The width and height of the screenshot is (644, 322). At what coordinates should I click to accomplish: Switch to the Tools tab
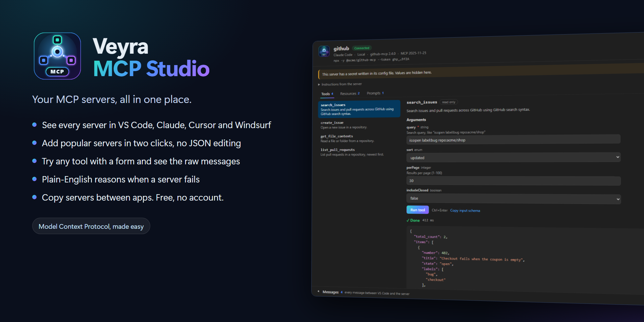327,94
